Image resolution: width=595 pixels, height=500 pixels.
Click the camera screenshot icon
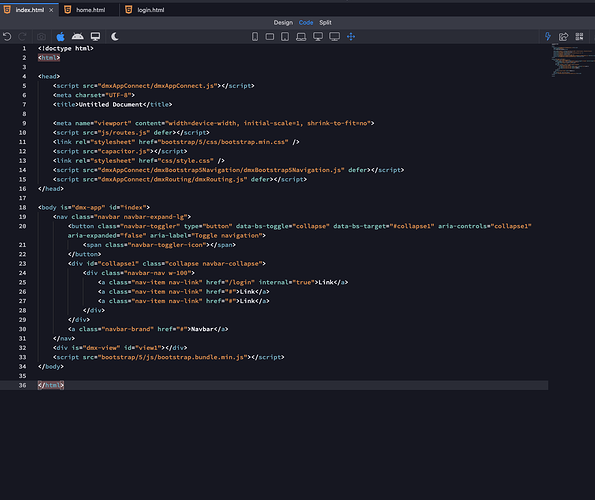pyautogui.click(x=41, y=37)
